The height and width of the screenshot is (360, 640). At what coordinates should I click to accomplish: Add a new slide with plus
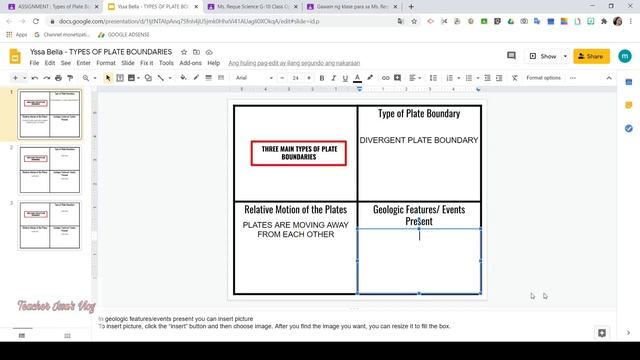click(x=15, y=78)
